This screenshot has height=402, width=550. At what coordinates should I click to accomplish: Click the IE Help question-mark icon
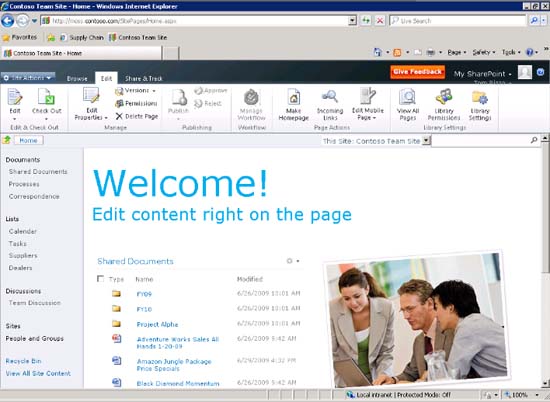click(x=529, y=52)
